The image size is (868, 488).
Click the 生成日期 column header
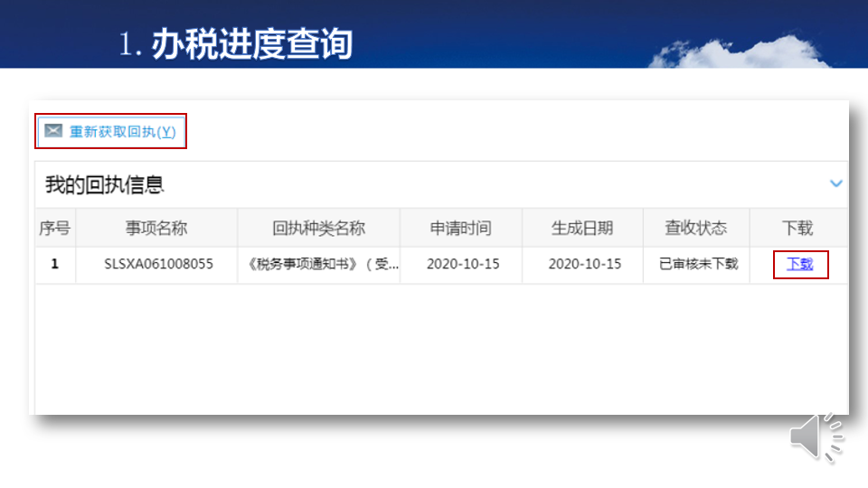coord(582,228)
